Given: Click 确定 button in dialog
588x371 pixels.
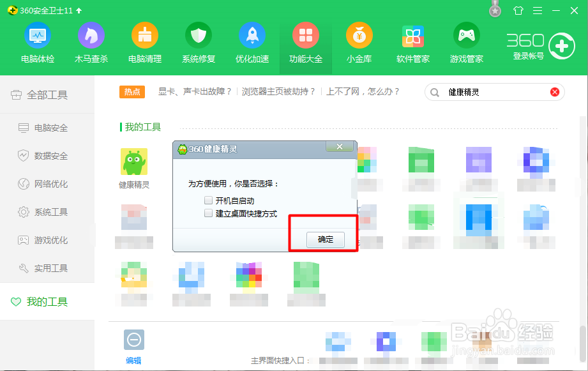Looking at the screenshot, I should (325, 239).
